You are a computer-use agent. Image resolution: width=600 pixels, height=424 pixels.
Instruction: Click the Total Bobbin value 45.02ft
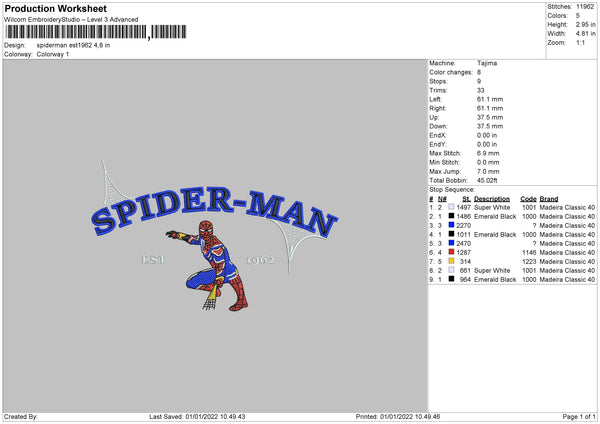[x=487, y=181]
